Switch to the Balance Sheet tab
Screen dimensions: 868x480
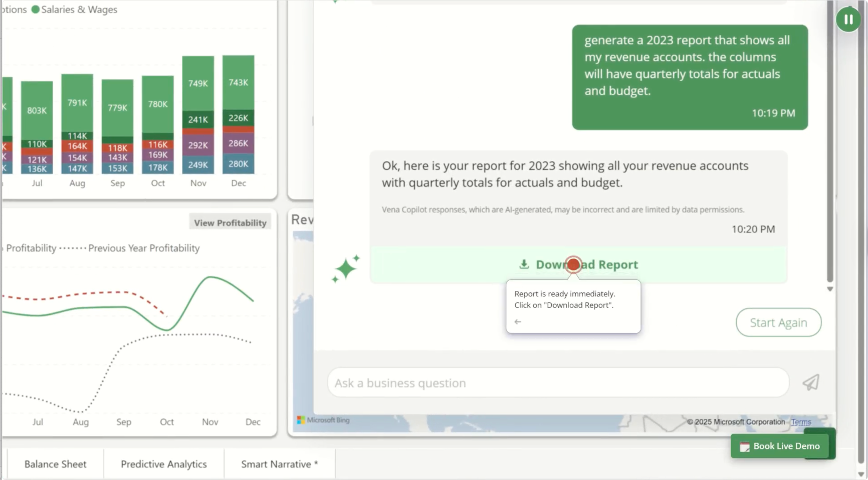[56, 464]
